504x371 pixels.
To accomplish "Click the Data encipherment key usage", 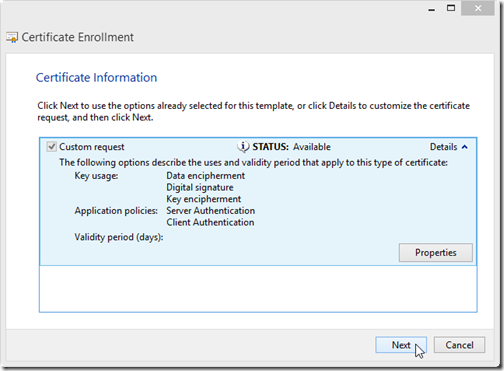I will click(x=206, y=176).
